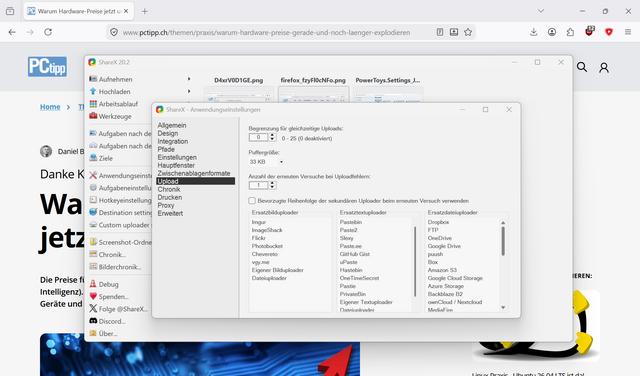Click the user account icon on PCtipp page
The height and width of the screenshot is (376, 640).
point(604,67)
